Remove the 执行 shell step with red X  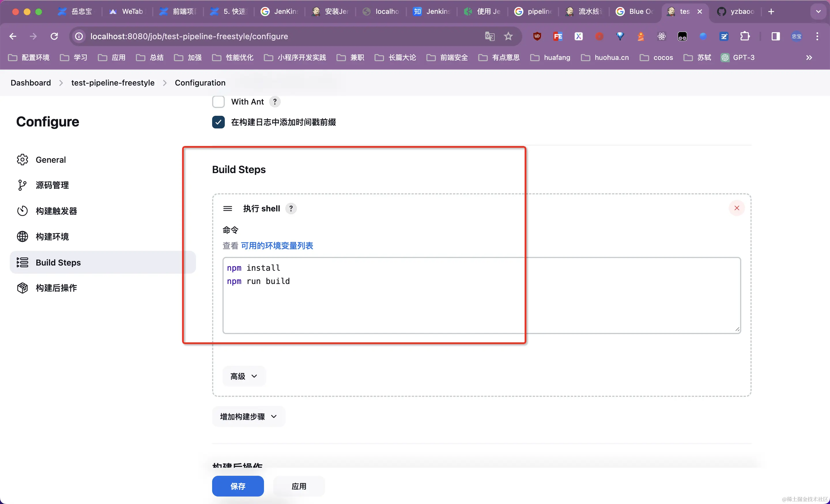coord(737,208)
